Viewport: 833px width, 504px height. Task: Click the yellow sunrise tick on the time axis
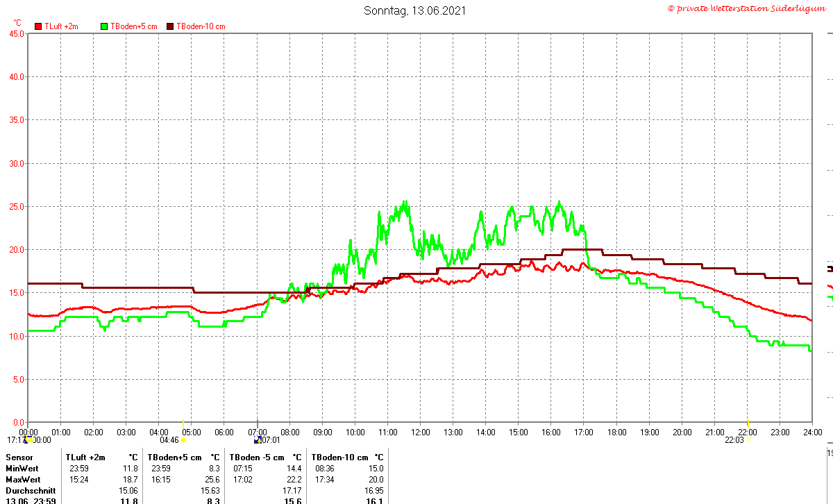(183, 423)
